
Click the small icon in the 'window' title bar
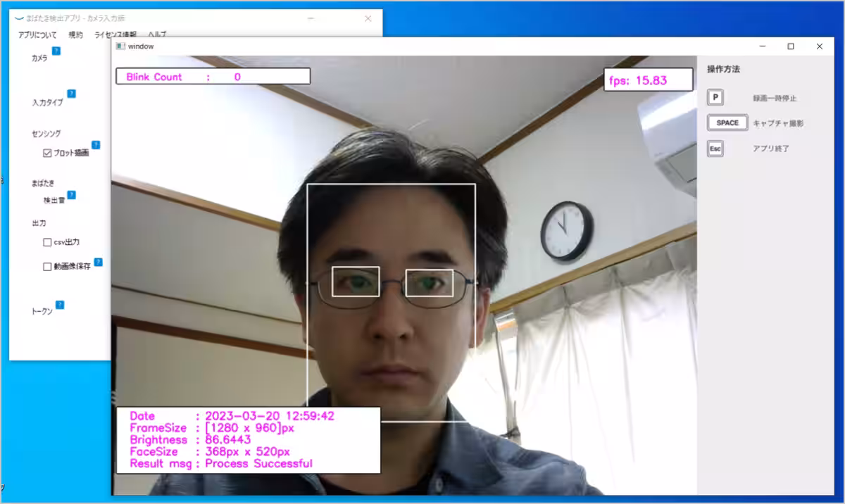pyautogui.click(x=120, y=46)
